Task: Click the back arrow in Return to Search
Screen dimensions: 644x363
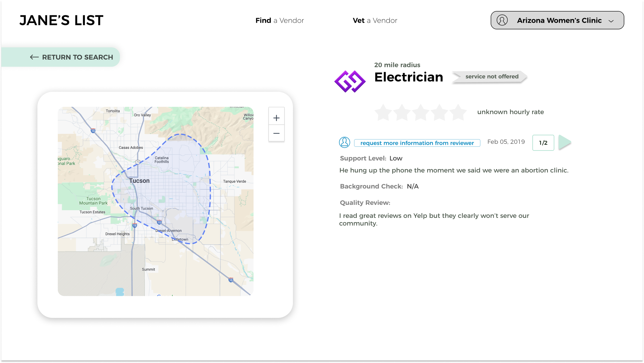Action: click(34, 57)
